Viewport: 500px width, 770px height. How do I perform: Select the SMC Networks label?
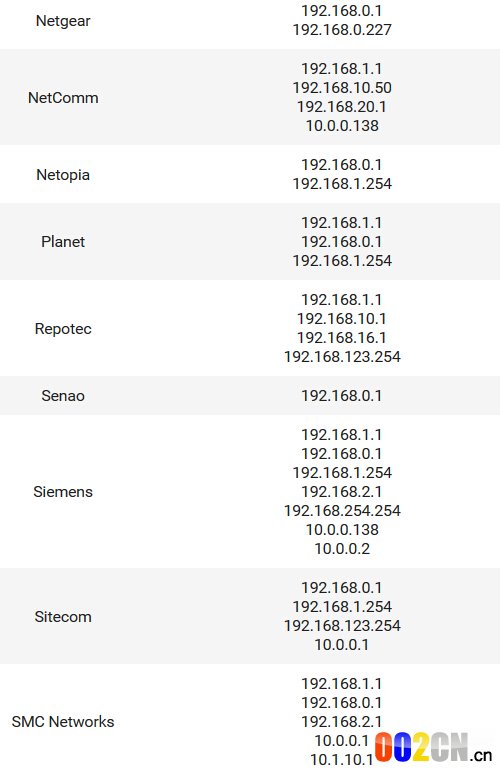coord(63,722)
